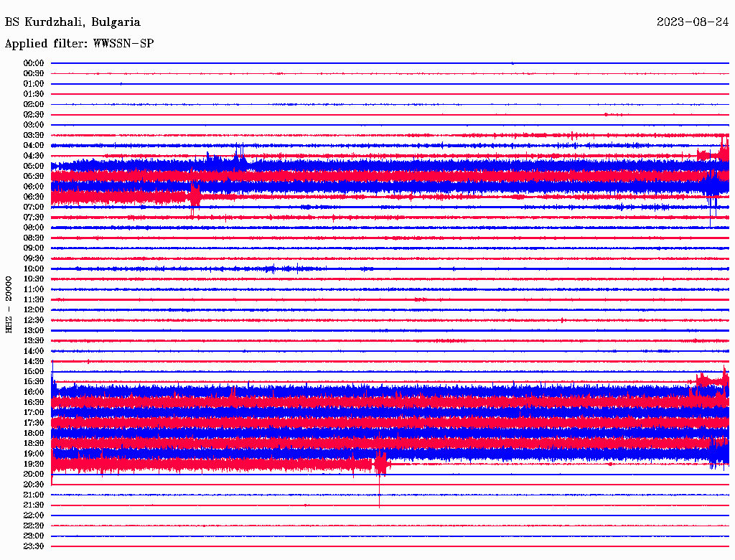Click the '18:30' time label
This screenshot has height=560, width=735.
34,443
